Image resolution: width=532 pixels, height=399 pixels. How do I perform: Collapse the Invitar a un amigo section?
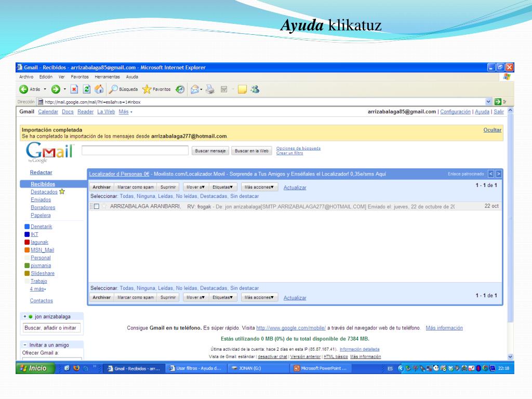coord(25,345)
